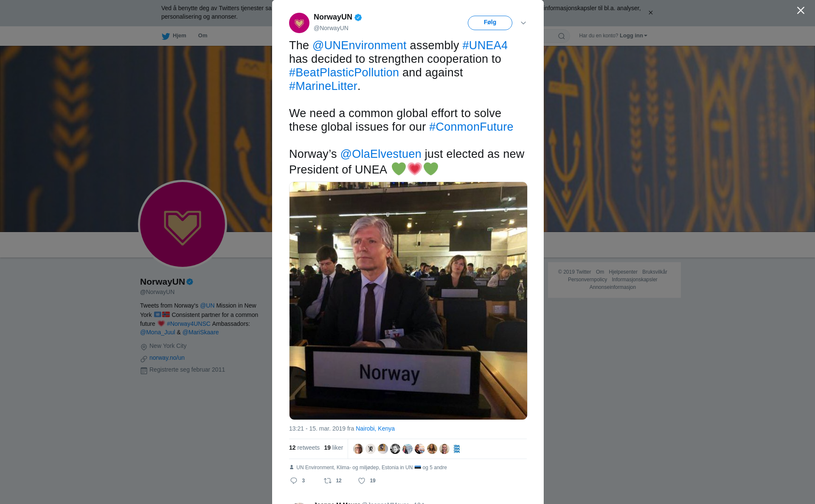Click the first liker's avatar
815x504 pixels.
point(358,449)
